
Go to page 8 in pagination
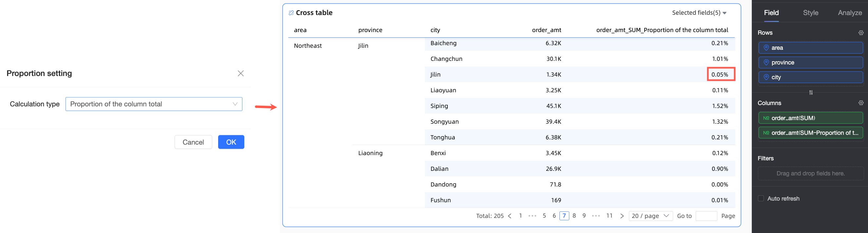coord(574,216)
